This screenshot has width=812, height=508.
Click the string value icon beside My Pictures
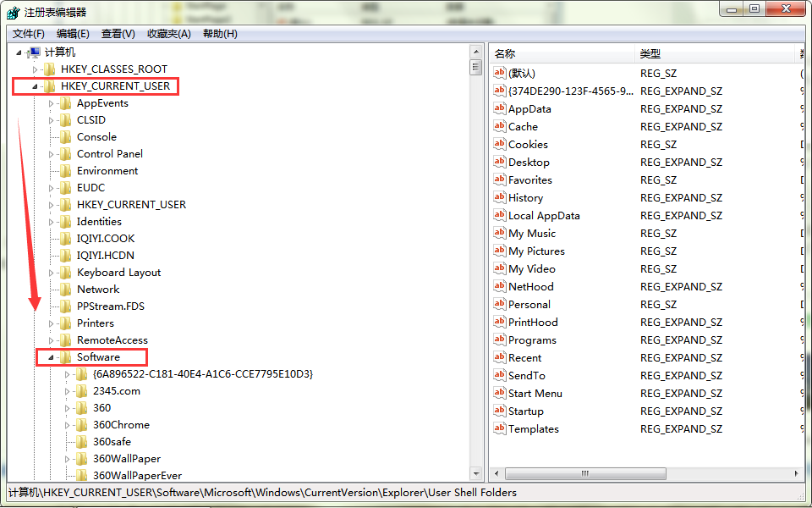coord(499,251)
